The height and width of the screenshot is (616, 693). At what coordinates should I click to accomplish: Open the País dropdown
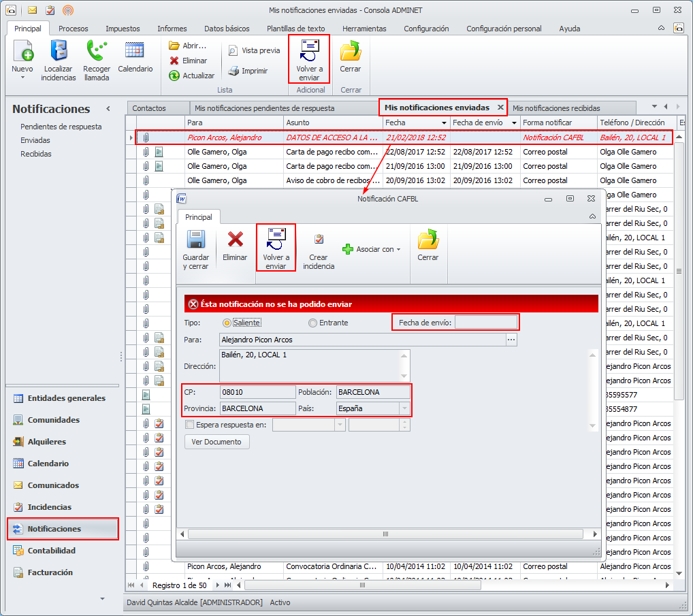coord(405,409)
